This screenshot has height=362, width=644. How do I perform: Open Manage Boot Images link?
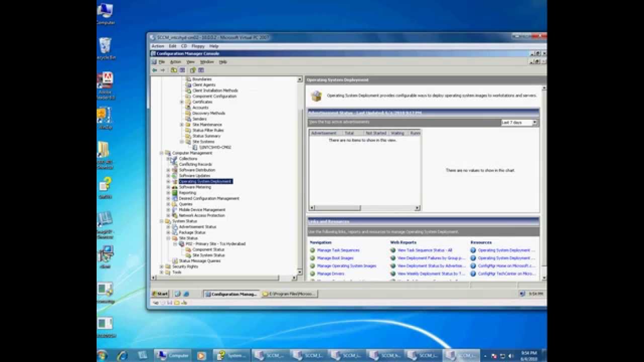pyautogui.click(x=335, y=258)
